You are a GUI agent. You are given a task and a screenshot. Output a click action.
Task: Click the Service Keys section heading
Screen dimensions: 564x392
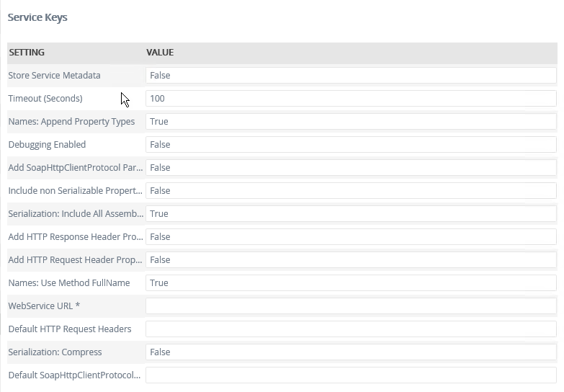[37, 17]
